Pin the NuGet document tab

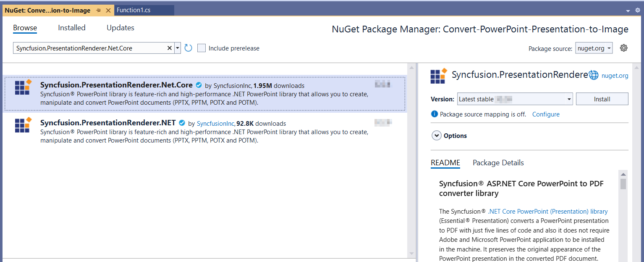(98, 10)
